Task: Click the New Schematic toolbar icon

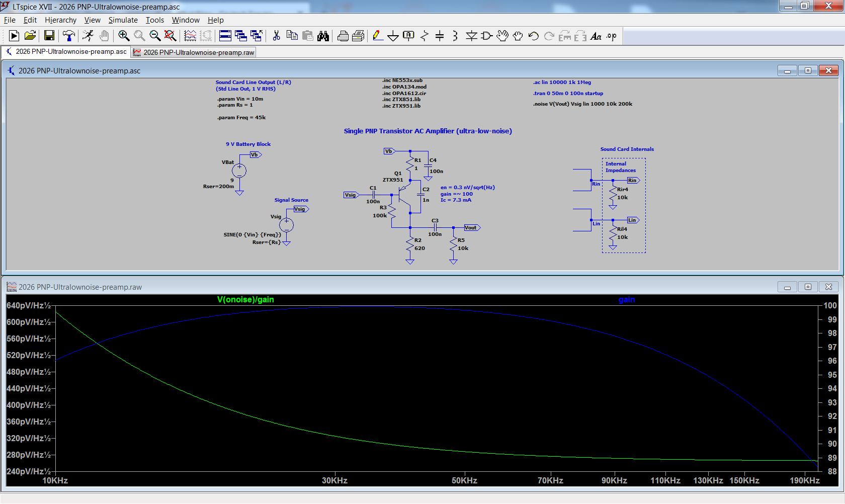Action: point(14,36)
